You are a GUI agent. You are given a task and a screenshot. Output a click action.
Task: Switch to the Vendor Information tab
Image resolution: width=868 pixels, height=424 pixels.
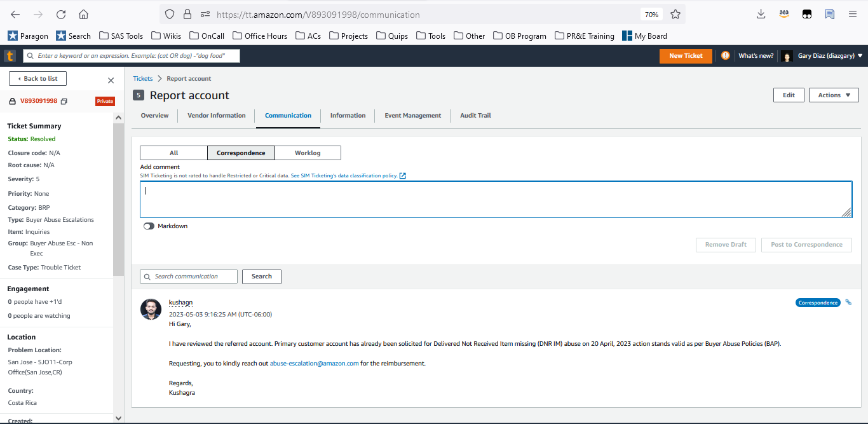pyautogui.click(x=217, y=116)
